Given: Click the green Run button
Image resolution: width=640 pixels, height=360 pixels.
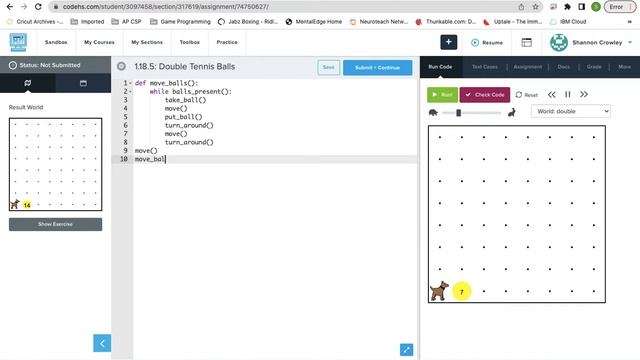Looking at the screenshot, I should click(x=442, y=95).
